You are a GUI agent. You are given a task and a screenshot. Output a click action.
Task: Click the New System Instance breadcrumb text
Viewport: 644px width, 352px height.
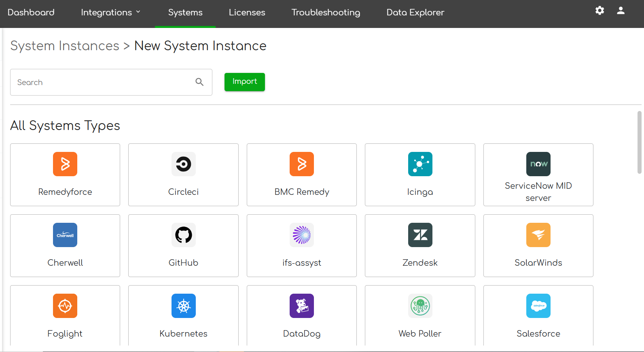click(200, 46)
